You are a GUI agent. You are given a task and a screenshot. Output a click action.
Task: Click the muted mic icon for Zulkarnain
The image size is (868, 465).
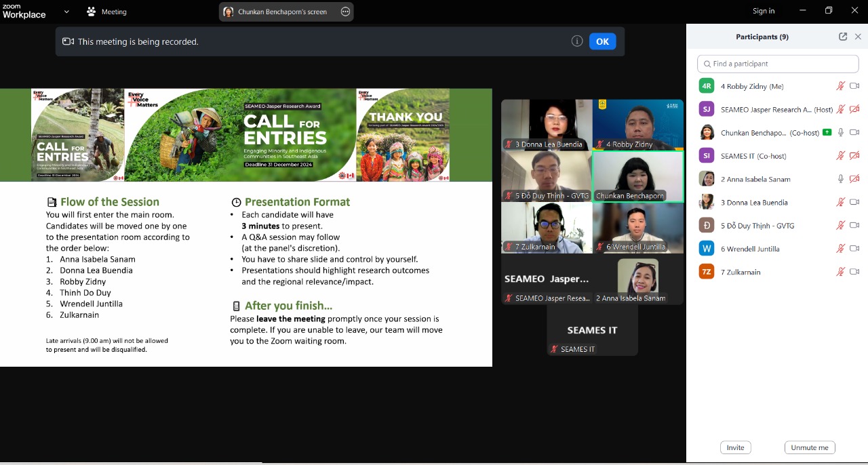click(x=841, y=272)
